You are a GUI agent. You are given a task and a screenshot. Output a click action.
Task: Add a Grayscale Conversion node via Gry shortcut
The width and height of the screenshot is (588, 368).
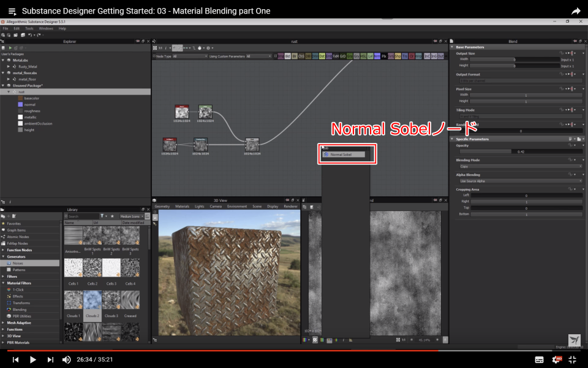tap(356, 56)
